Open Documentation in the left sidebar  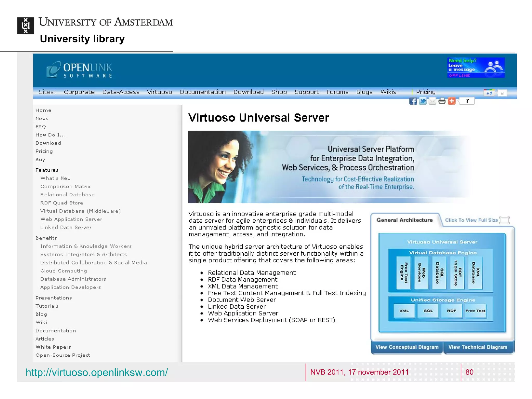coord(56,331)
